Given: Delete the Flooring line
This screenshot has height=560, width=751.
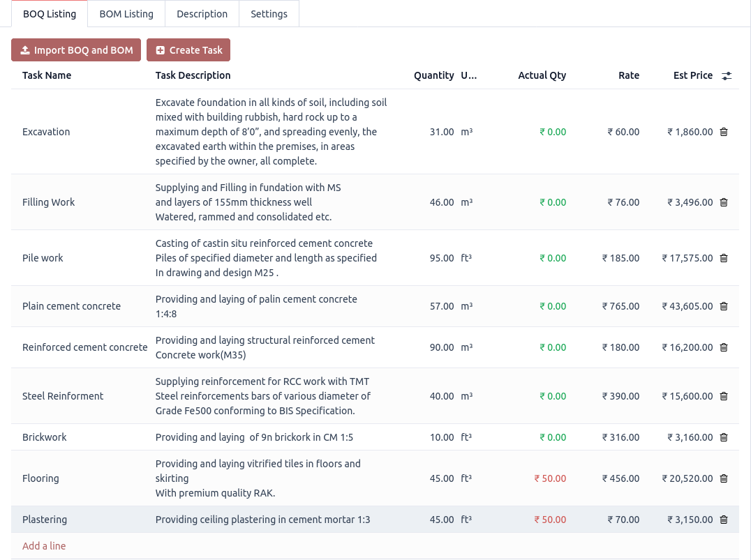Looking at the screenshot, I should tap(724, 478).
